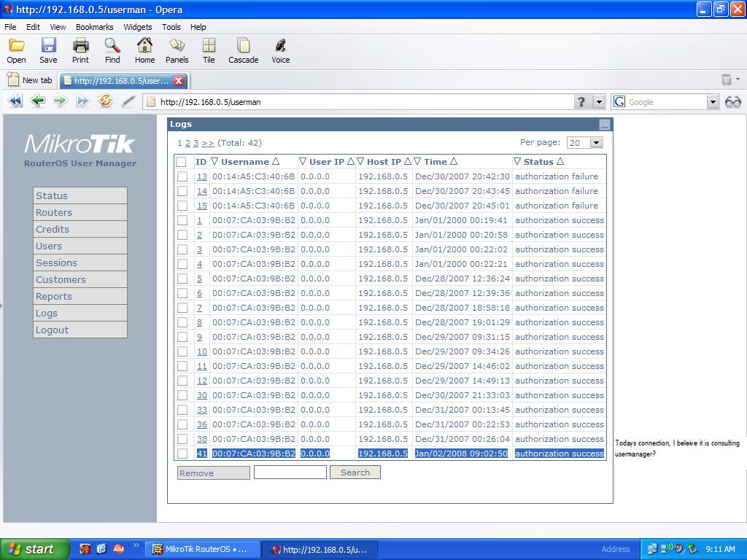Check the box for log ID 13
The image size is (747, 560).
click(182, 176)
